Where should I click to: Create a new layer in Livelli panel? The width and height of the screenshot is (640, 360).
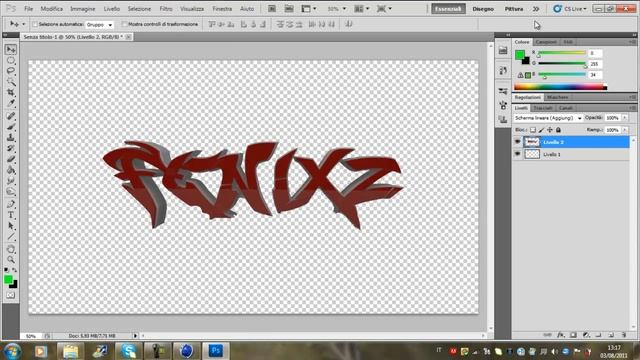coord(611,335)
